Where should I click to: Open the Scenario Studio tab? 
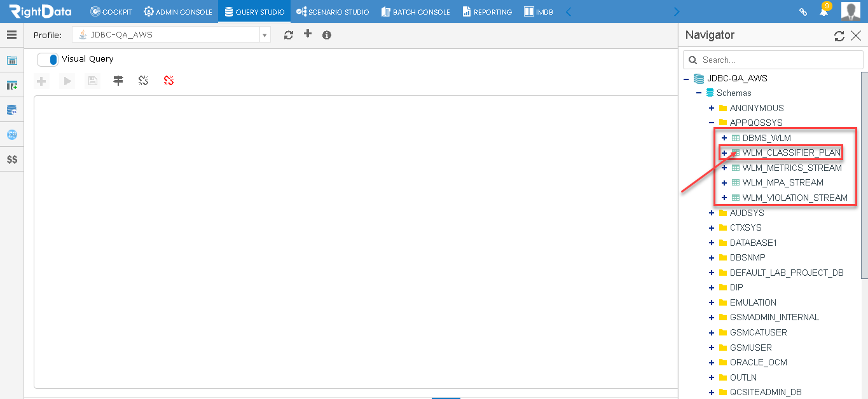tap(333, 11)
